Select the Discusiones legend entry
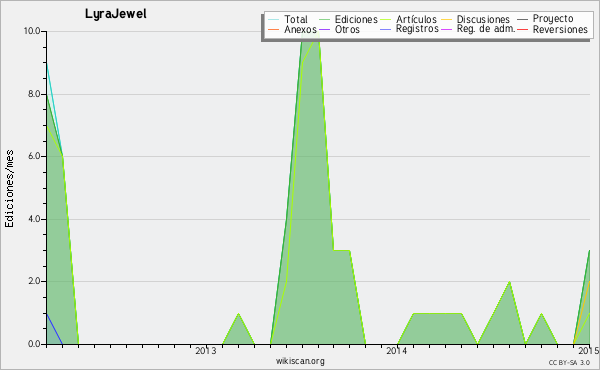 [x=483, y=19]
